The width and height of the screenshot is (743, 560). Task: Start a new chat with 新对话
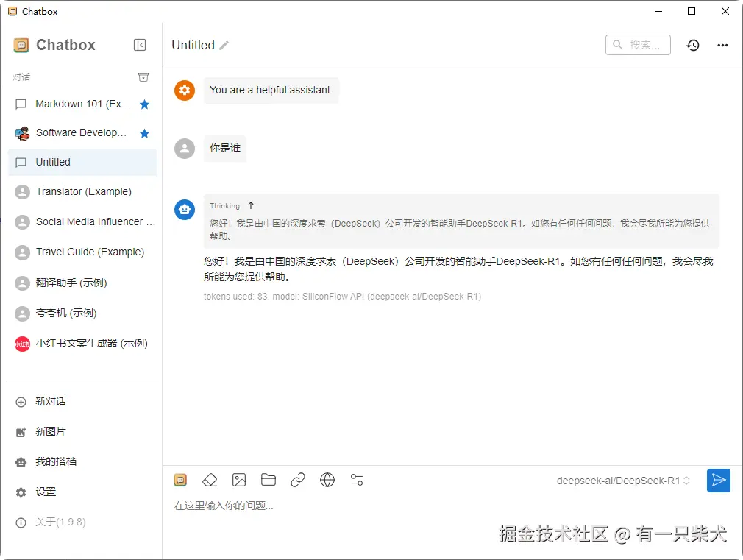[83, 402]
